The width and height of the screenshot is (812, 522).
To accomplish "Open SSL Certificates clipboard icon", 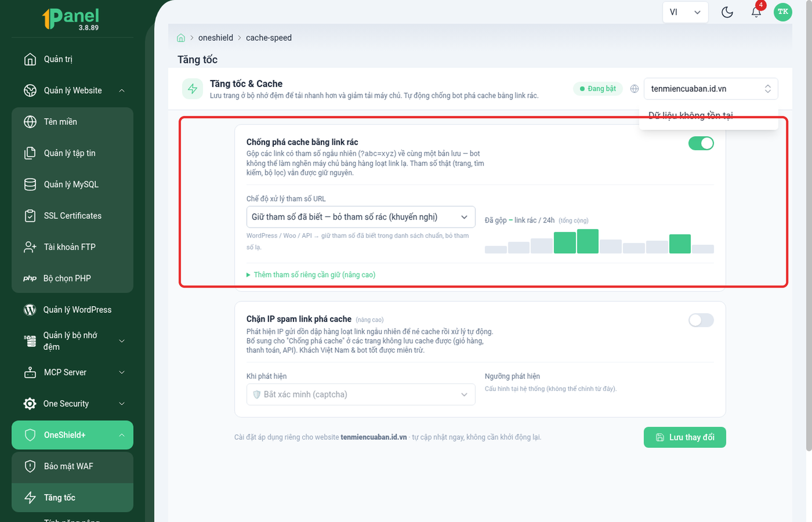I will click(30, 216).
